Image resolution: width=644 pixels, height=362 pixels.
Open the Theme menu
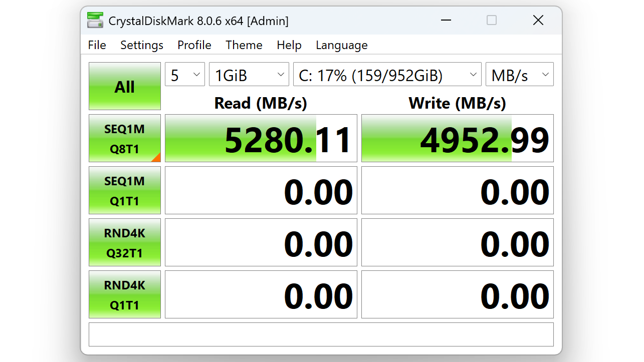244,45
